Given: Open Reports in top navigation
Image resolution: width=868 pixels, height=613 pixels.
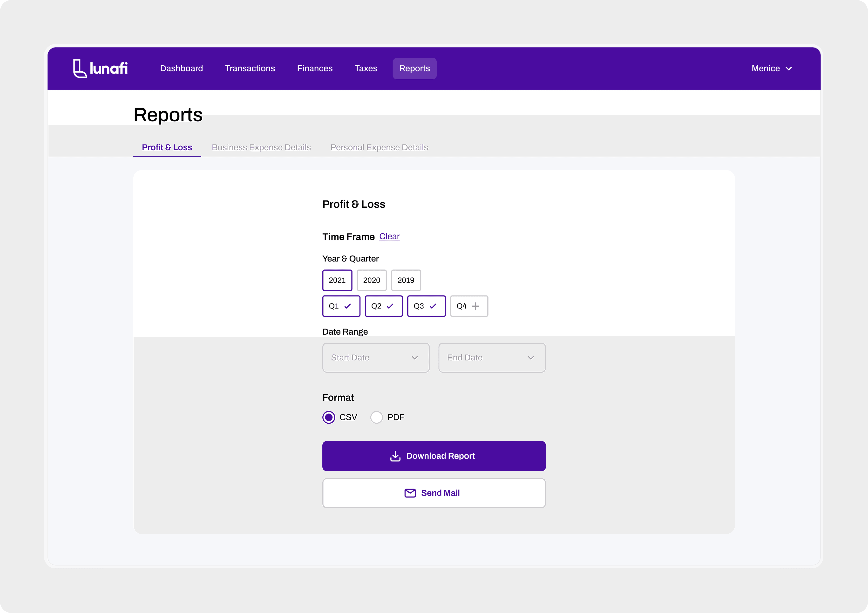Looking at the screenshot, I should [x=414, y=69].
